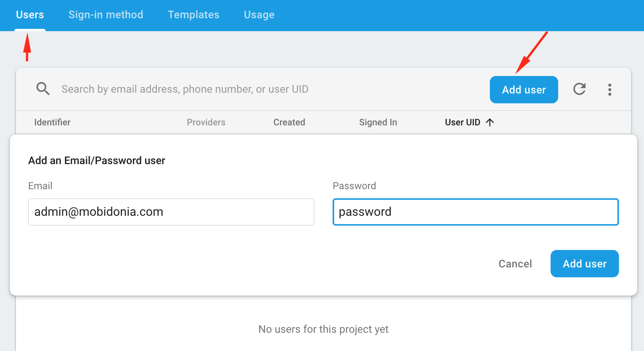Click the Add an Email/Password user heading
The image size is (644, 351).
click(x=97, y=161)
